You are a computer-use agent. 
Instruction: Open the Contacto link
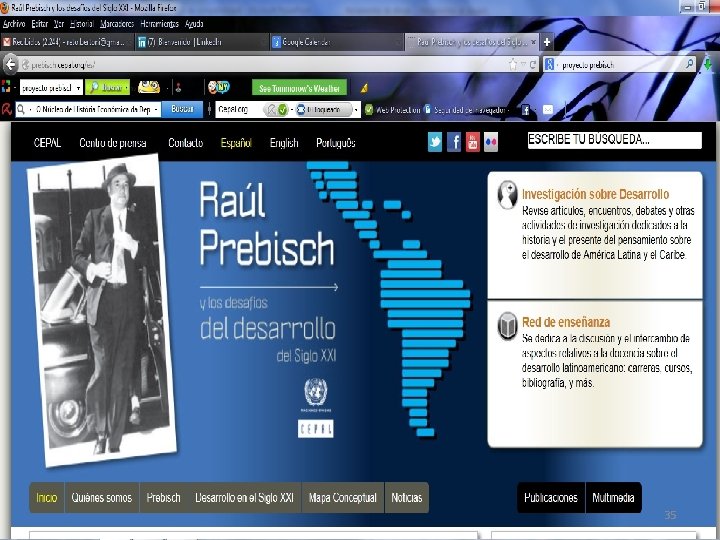coord(186,143)
